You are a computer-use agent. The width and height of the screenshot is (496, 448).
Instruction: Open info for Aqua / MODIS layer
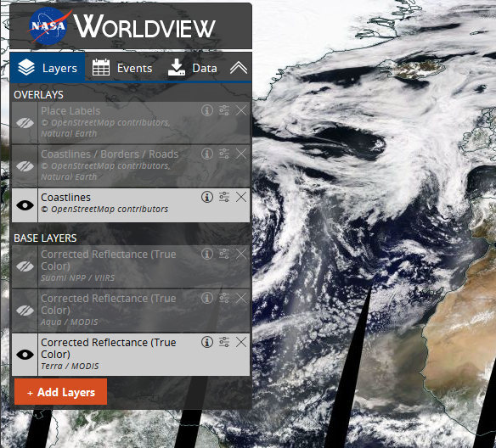pos(207,298)
